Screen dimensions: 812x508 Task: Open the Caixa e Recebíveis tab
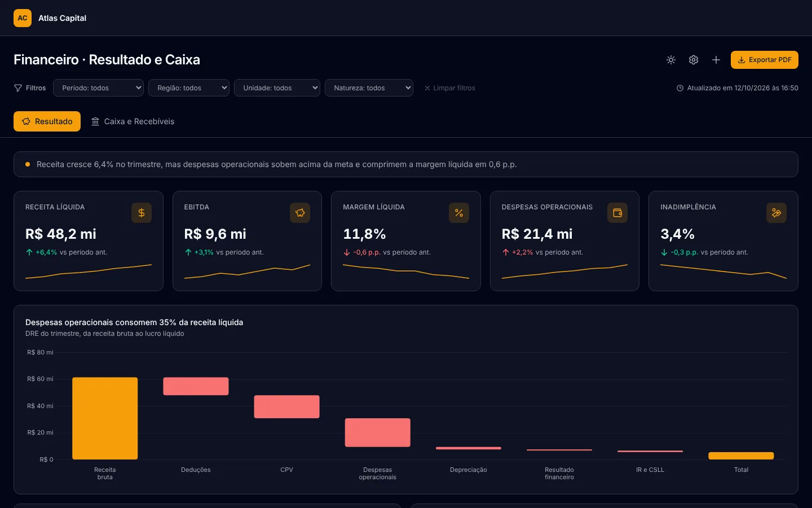click(133, 121)
